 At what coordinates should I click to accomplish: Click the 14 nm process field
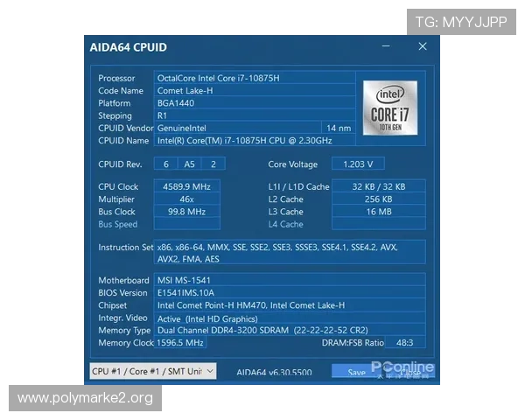tap(339, 128)
